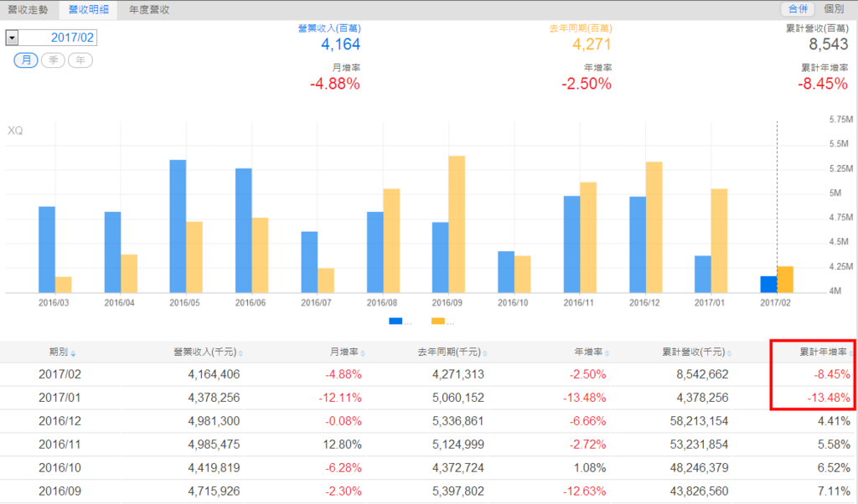Image resolution: width=858 pixels, height=504 pixels.
Task: Click cumulative revenue 58,213,154
Action: (x=700, y=421)
